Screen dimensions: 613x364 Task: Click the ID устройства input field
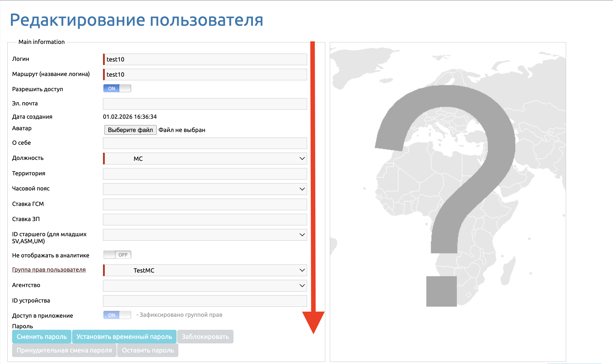[x=205, y=301]
